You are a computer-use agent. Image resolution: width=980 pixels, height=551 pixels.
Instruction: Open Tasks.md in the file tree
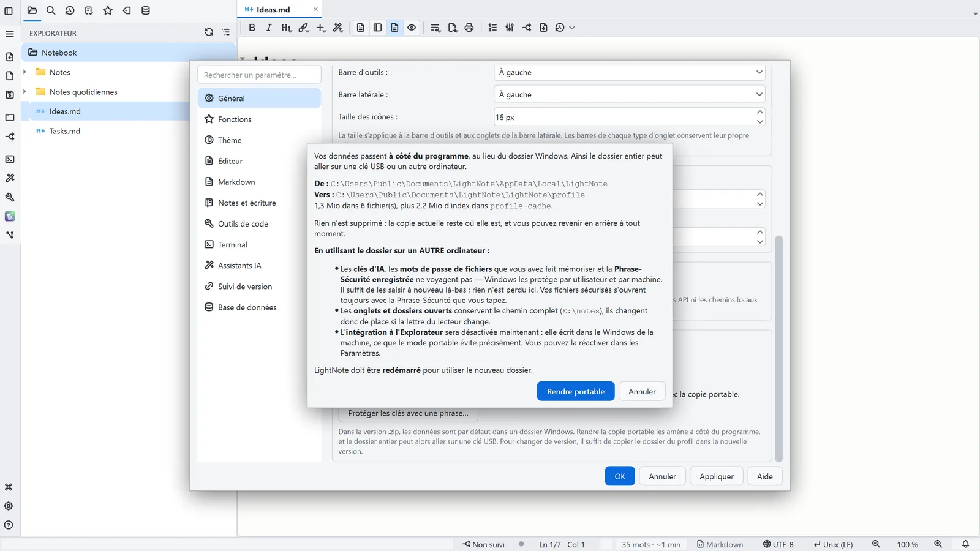point(65,131)
